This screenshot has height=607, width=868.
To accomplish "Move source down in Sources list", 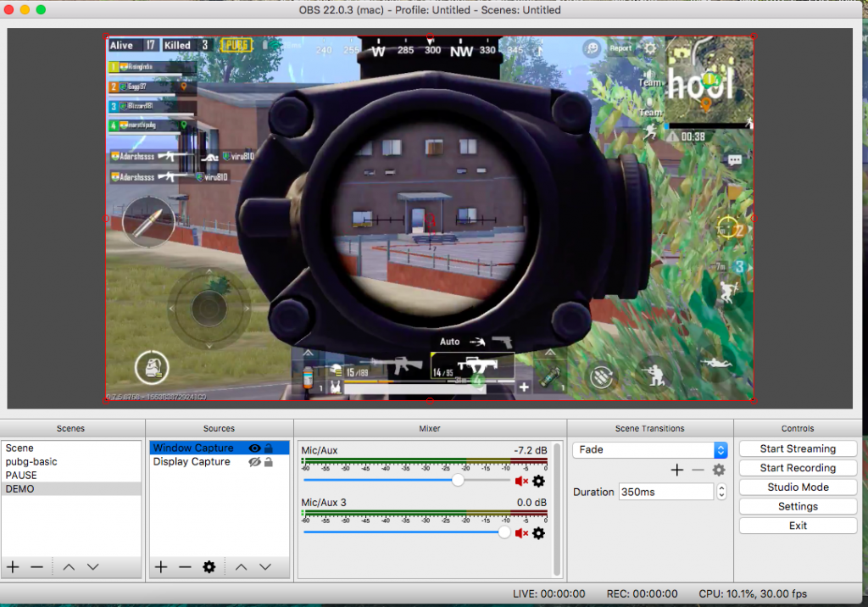I will click(x=265, y=567).
